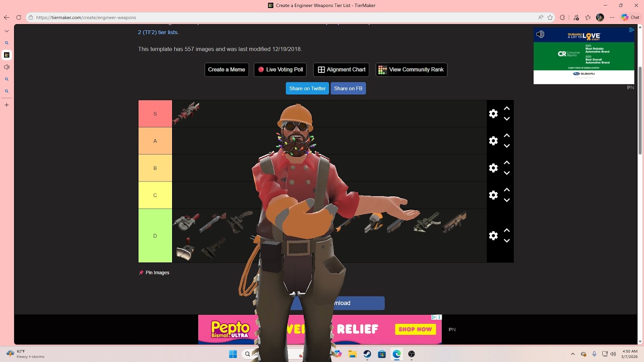644x362 pixels.
Task: Pick the Gunslinger robot hand in D tier
Action: [186, 222]
